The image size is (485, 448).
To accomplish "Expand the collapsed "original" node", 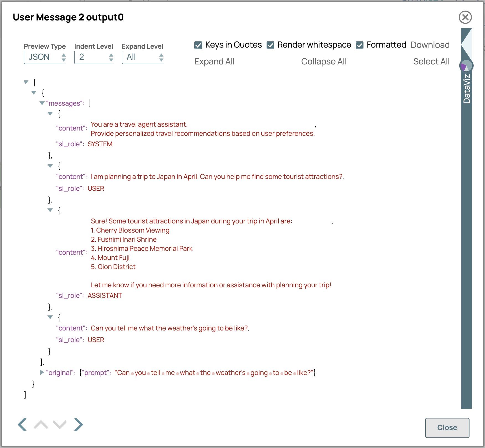I will [42, 373].
